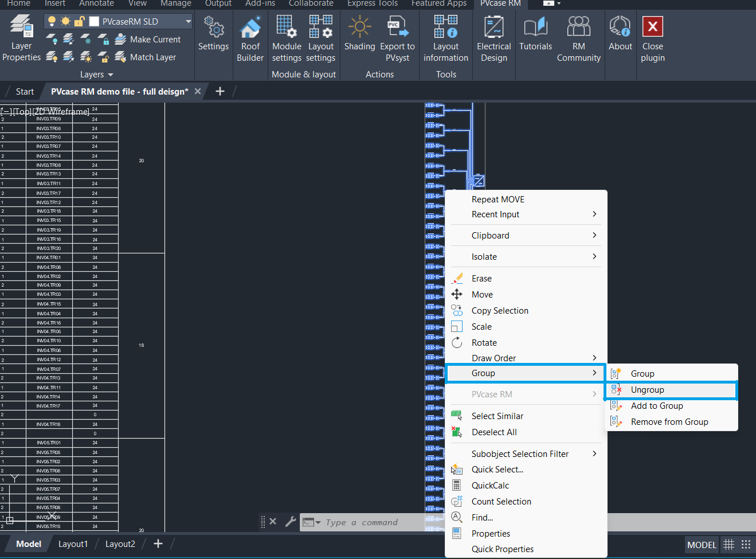Toggle drawing grid display in status bar
The width and height of the screenshot is (756, 559).
coord(728,545)
